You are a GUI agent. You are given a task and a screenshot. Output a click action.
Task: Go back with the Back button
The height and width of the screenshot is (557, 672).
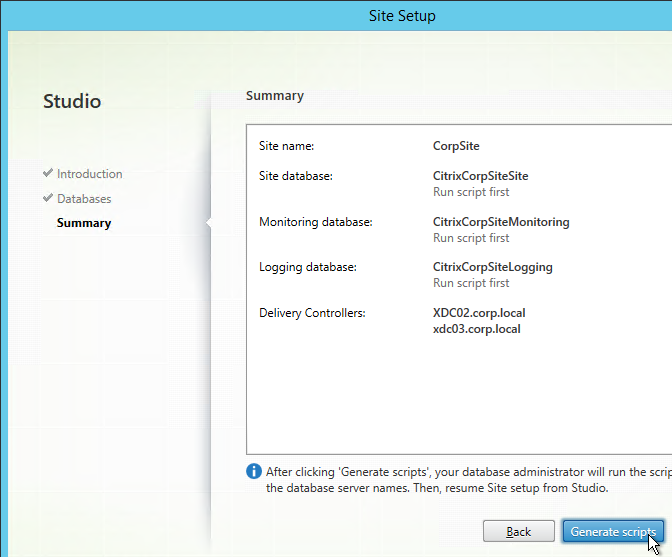point(519,531)
